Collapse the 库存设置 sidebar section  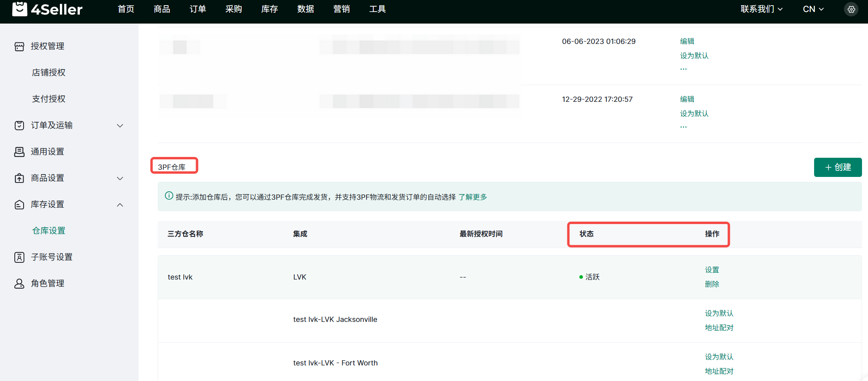pyautogui.click(x=120, y=204)
